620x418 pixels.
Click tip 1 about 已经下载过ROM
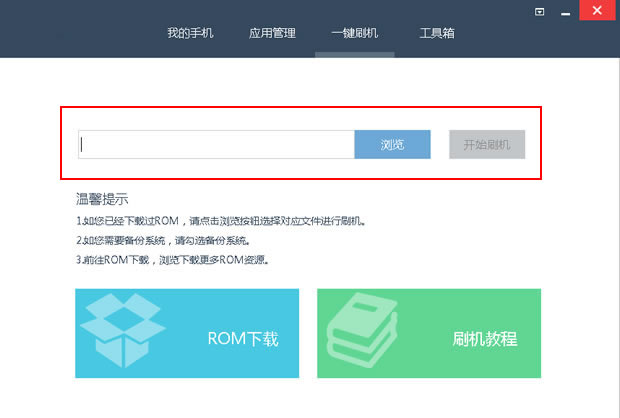221,221
